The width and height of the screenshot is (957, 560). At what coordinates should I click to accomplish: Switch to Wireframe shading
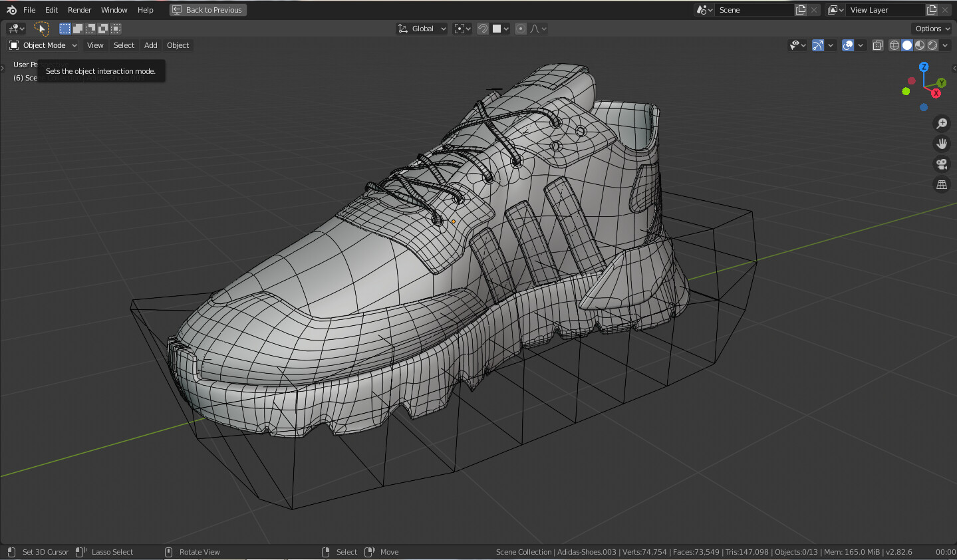pos(894,45)
